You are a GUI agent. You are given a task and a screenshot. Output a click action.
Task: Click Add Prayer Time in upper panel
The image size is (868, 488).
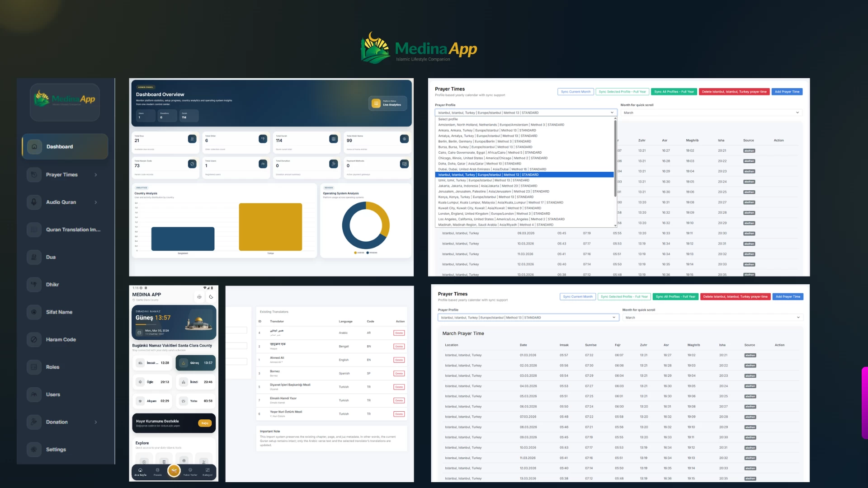787,92
